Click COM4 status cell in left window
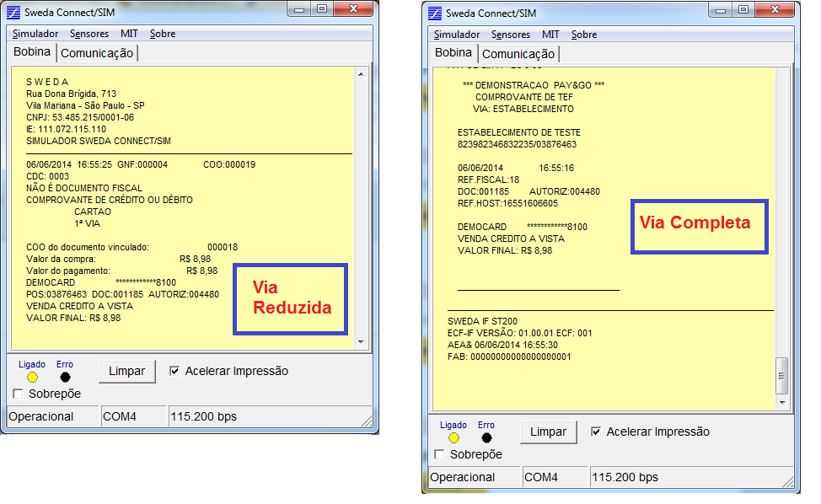Viewport: 821px width, 504px height. pos(133,416)
